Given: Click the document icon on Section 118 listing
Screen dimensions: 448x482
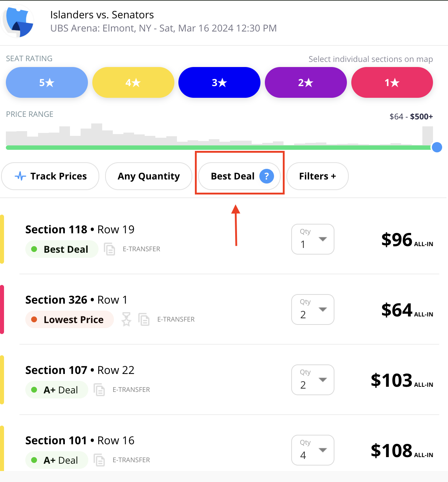Looking at the screenshot, I should point(110,249).
